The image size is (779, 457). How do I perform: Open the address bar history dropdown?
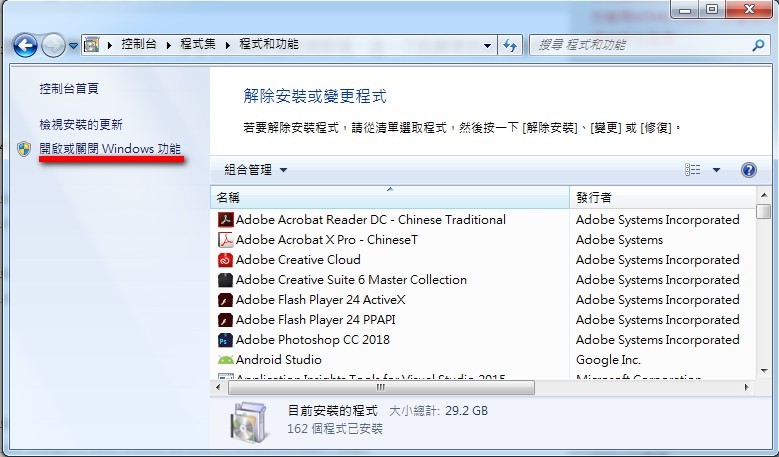[487, 46]
